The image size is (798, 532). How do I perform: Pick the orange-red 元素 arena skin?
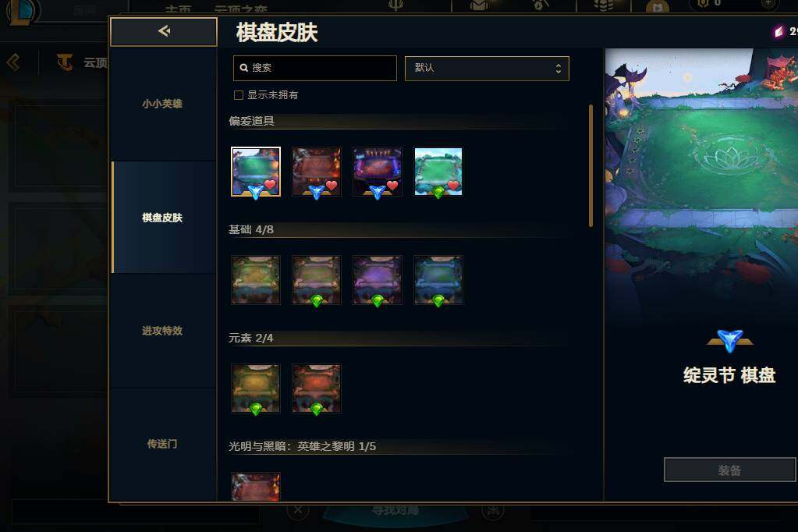pyautogui.click(x=317, y=388)
